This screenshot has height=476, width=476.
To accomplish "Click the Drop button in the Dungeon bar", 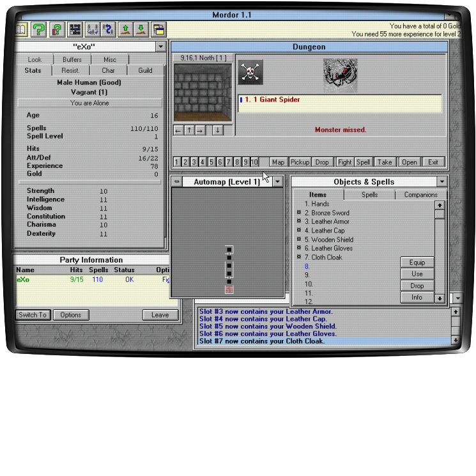I will (322, 162).
